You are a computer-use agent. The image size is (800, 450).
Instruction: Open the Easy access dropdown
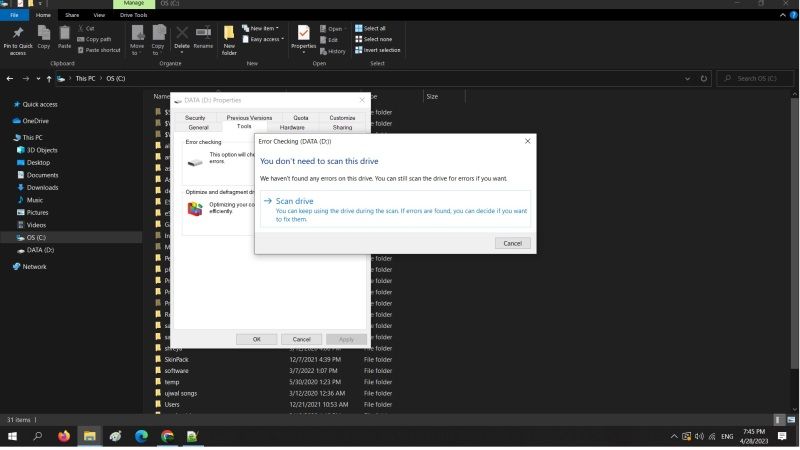point(263,39)
